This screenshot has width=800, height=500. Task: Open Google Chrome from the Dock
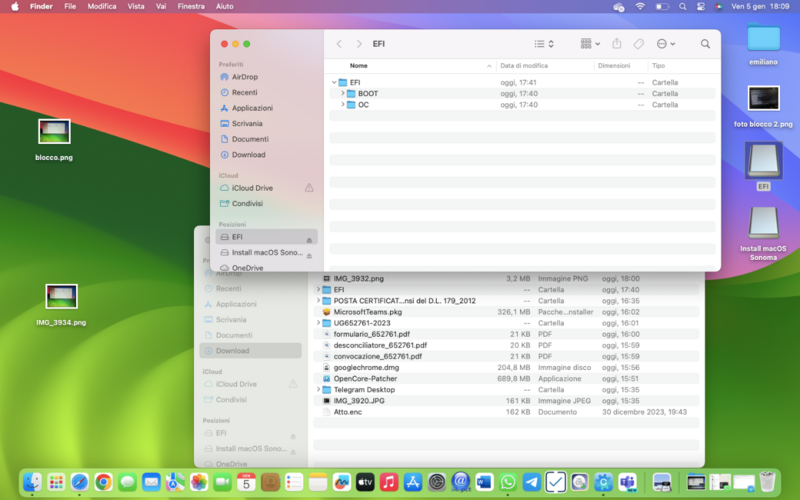tap(104, 482)
